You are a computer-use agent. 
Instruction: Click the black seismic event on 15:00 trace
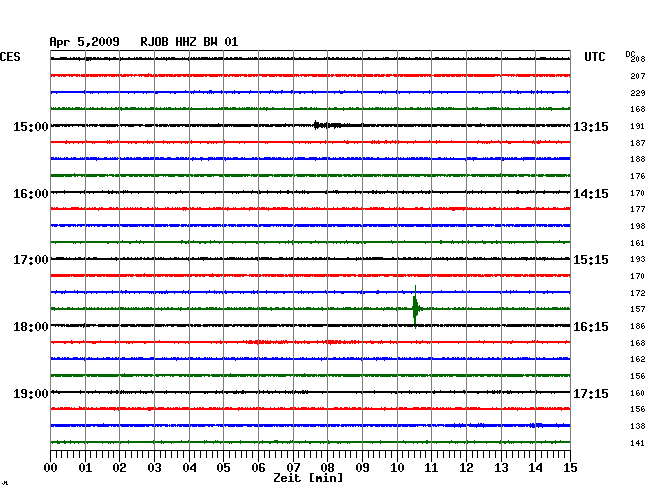click(328, 125)
